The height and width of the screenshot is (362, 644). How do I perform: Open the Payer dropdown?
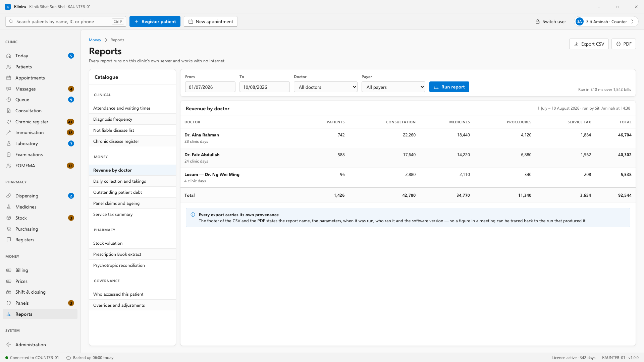[393, 87]
